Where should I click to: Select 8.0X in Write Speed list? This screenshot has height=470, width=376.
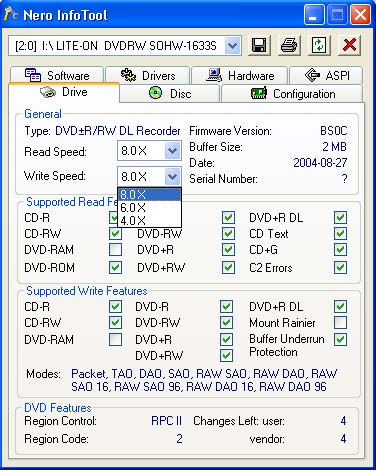pos(149,195)
